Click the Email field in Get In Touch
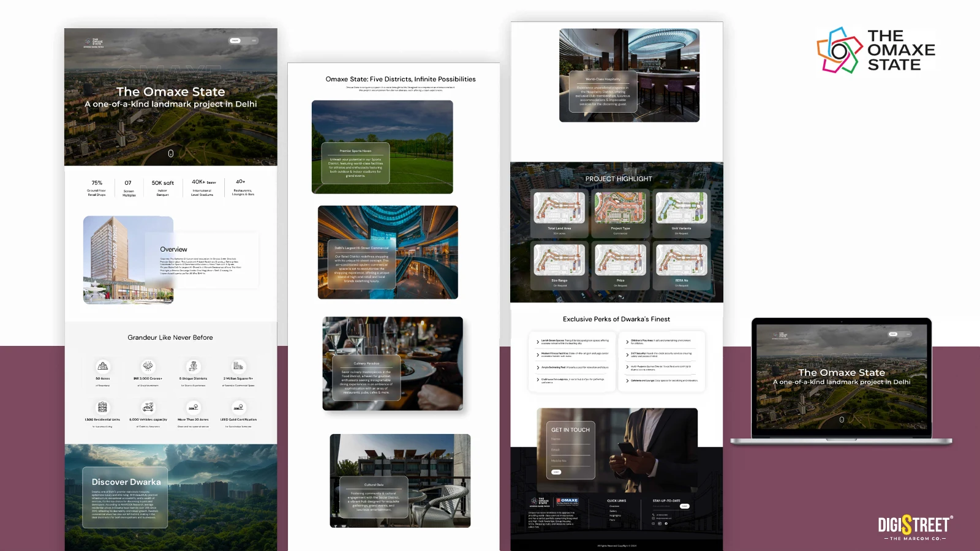 pos(570,451)
